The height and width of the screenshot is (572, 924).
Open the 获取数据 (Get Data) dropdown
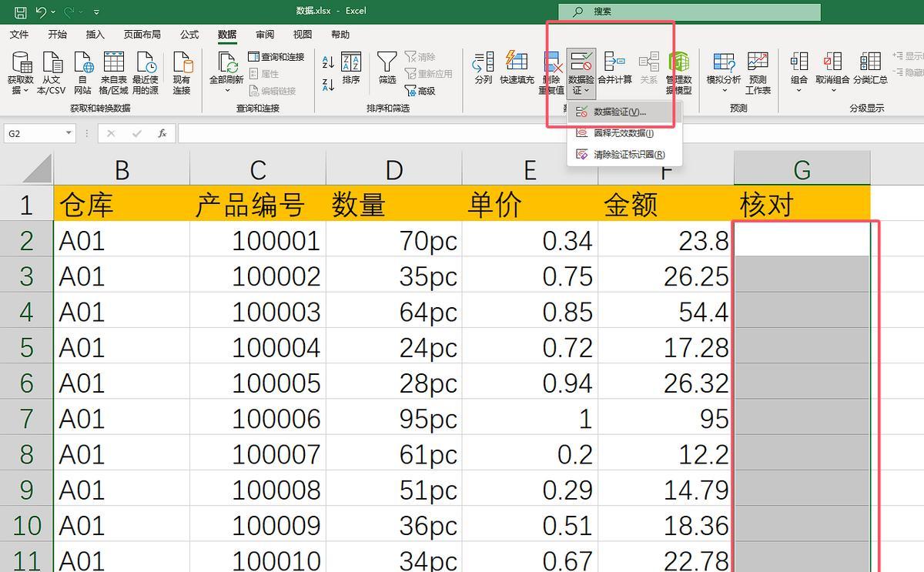coord(21,74)
